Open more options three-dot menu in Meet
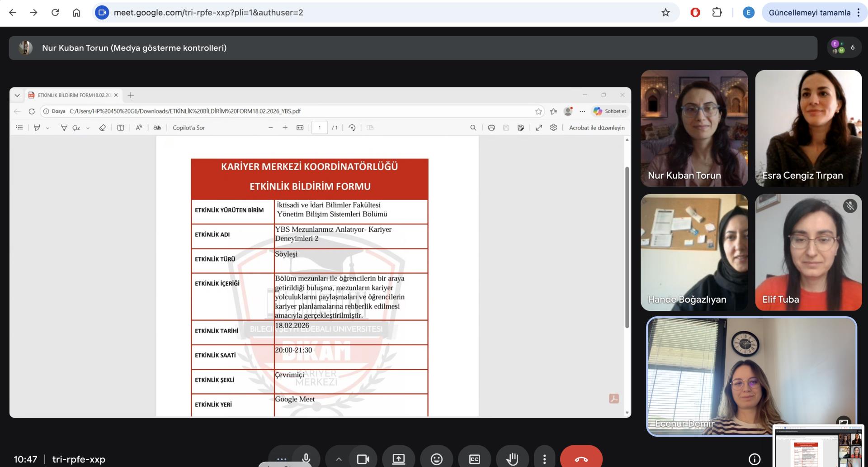The width and height of the screenshot is (868, 467). (544, 459)
